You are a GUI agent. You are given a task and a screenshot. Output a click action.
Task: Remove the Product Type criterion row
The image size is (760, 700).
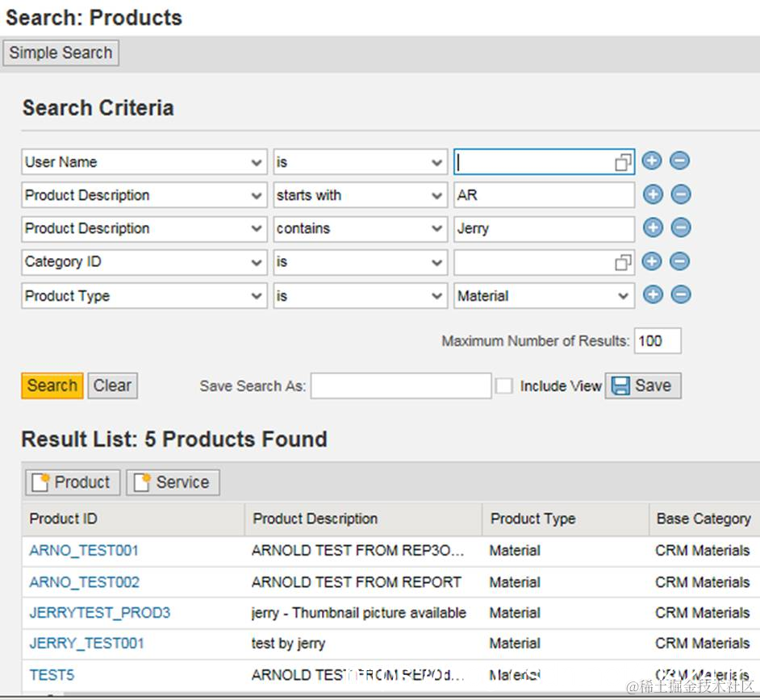coord(680,295)
